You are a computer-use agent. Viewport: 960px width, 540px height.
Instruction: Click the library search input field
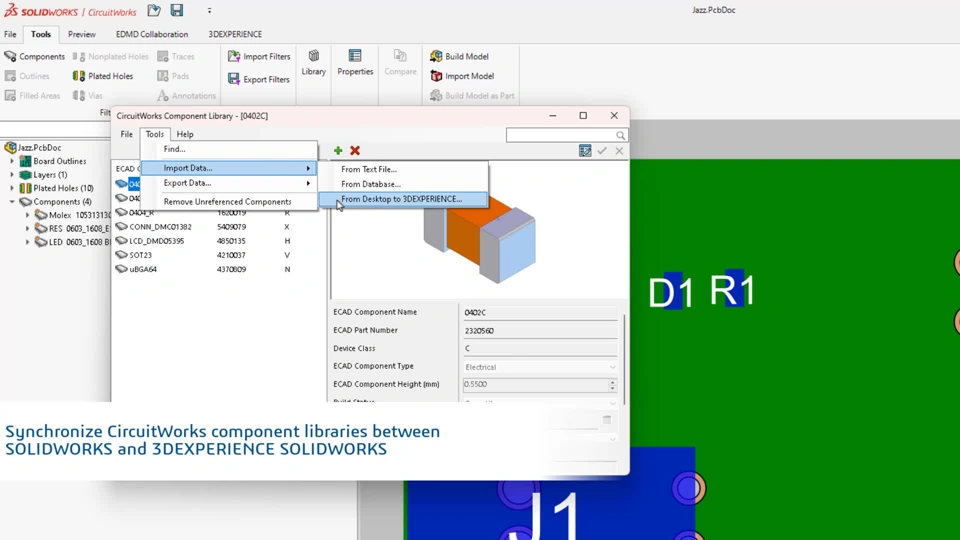pyautogui.click(x=561, y=135)
